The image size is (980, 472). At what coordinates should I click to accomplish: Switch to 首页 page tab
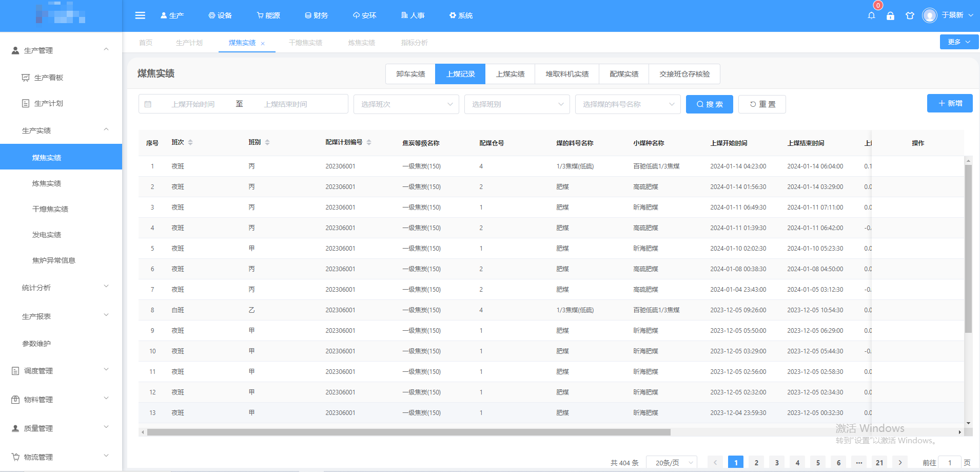click(x=146, y=43)
